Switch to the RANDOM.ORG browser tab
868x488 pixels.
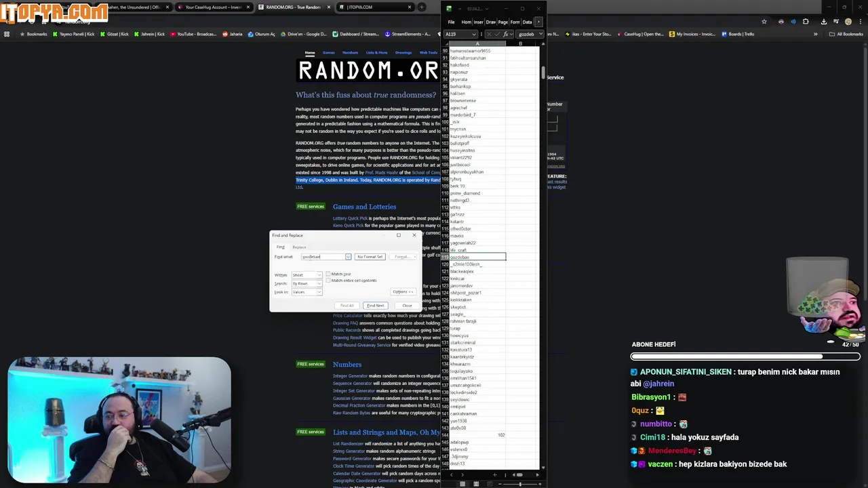(x=293, y=7)
